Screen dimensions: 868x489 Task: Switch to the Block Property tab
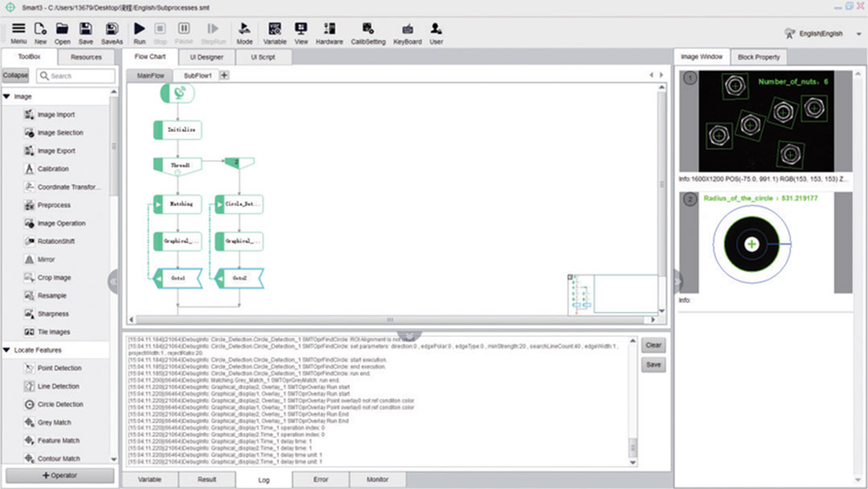tap(759, 57)
